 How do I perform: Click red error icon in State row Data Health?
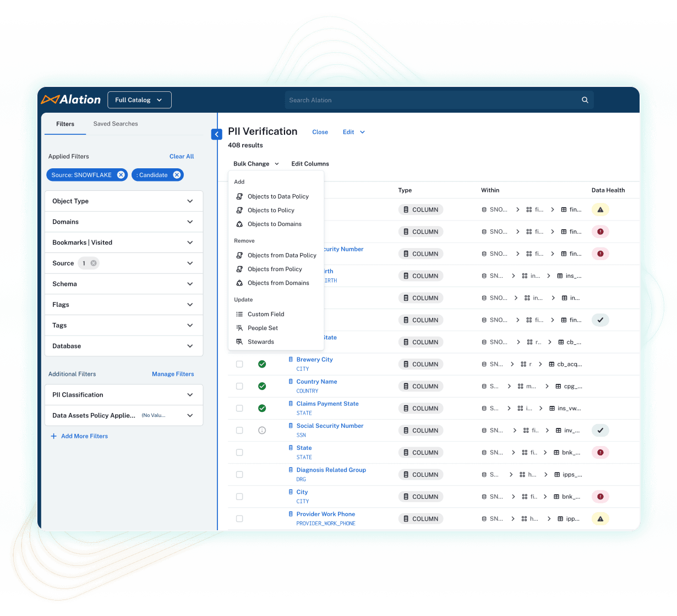point(600,452)
